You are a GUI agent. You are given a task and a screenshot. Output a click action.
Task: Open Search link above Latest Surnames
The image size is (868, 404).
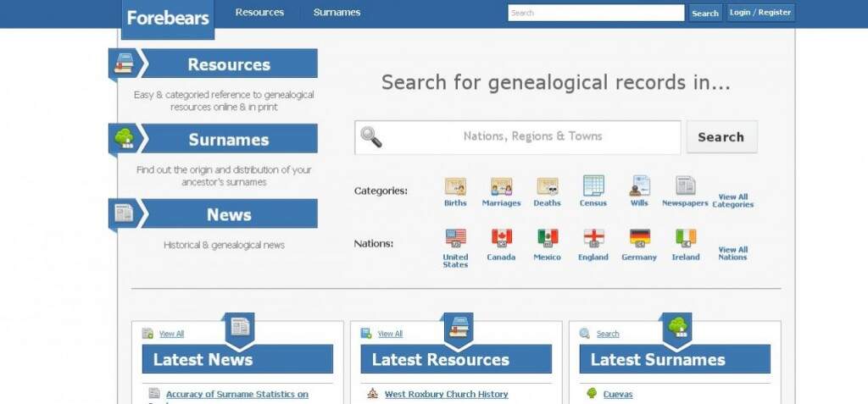pos(608,334)
